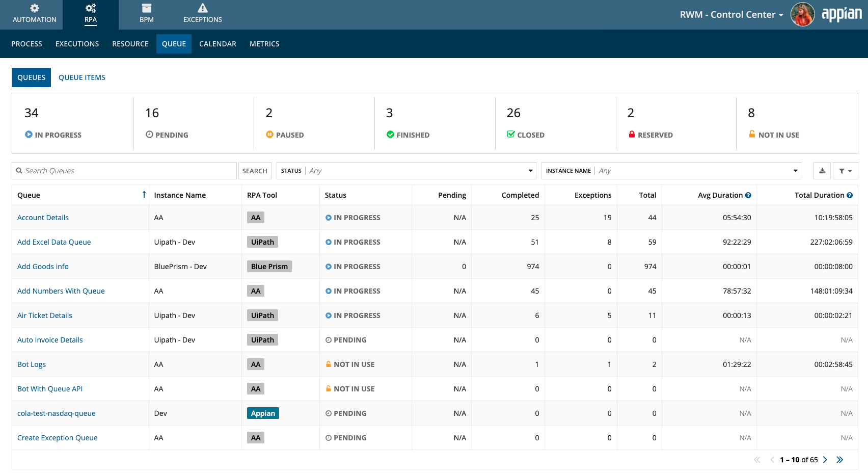Click the Closed checkbox summary icon

click(511, 135)
